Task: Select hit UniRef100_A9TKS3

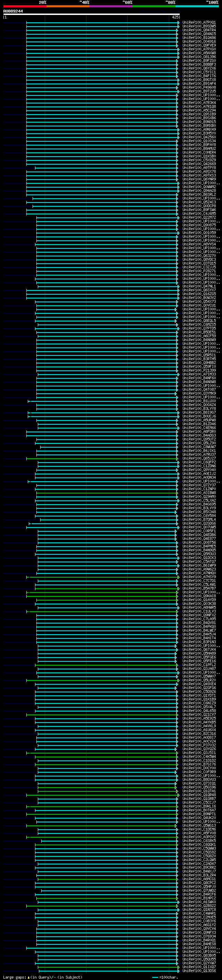Action: (x=199, y=175)
